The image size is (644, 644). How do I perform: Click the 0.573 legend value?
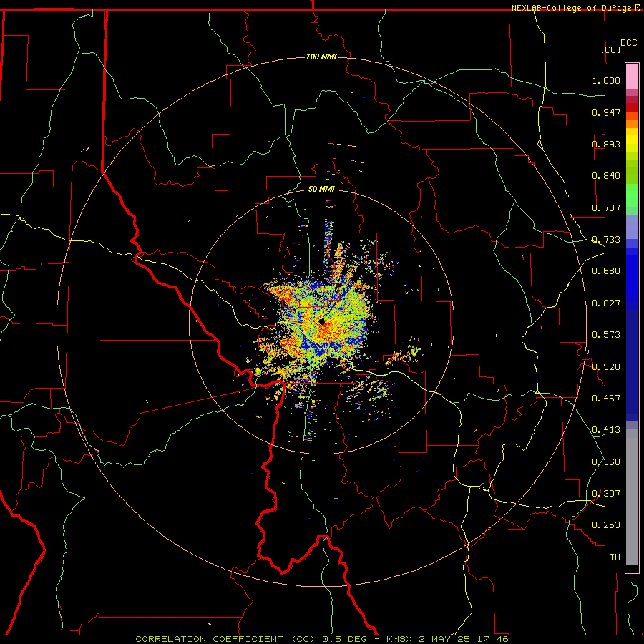606,335
